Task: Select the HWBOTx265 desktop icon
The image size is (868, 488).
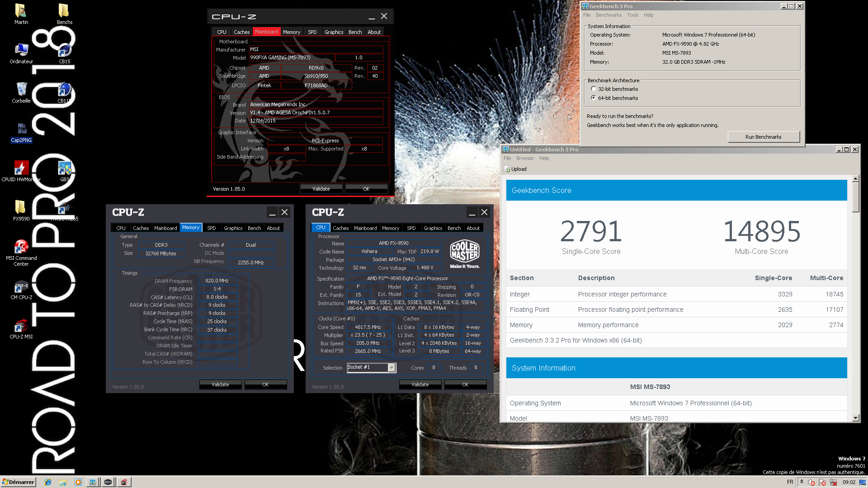Action: (64, 211)
